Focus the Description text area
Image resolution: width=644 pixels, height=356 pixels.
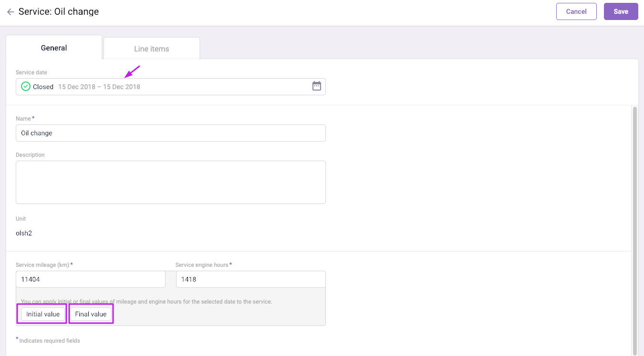click(x=170, y=182)
